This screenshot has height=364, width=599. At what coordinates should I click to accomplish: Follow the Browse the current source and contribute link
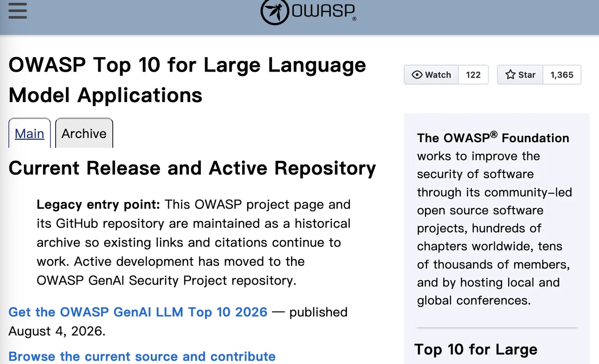(x=142, y=357)
